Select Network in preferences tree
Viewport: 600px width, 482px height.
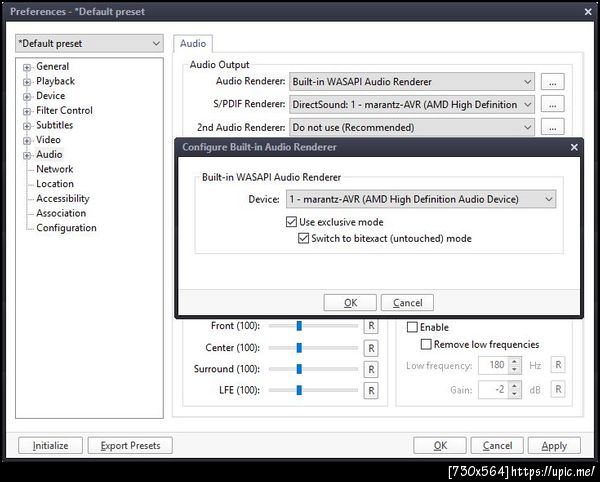55,169
